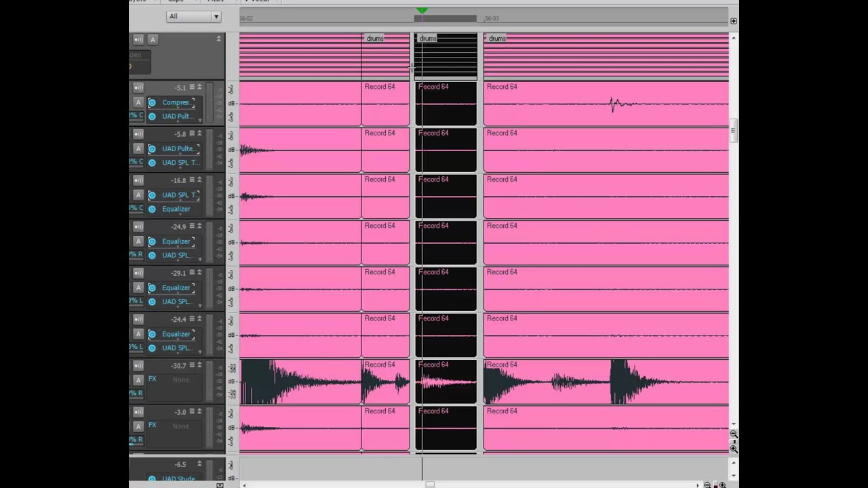Bypass the UAD SPL... plugin on the -24.4 track
Viewport: 868px width, 488px height.
[x=152, y=348]
